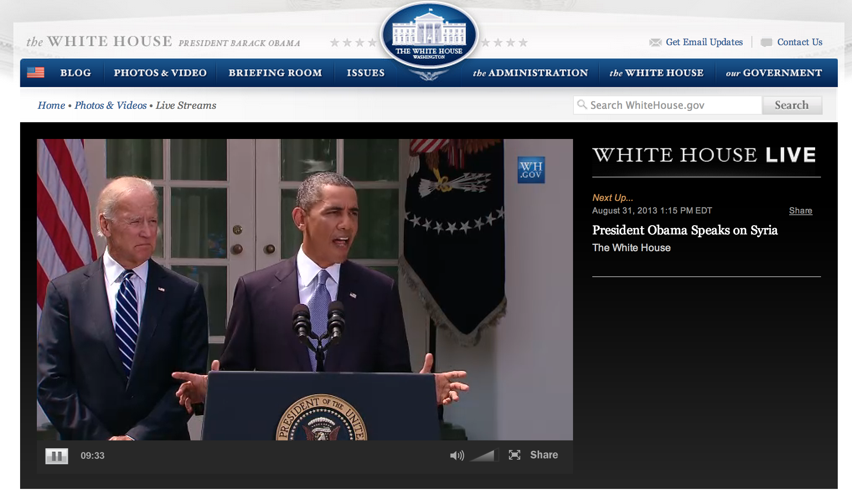This screenshot has height=504, width=852.
Task: Click the speech bubble icon beside Contact Us
Action: pyautogui.click(x=766, y=42)
